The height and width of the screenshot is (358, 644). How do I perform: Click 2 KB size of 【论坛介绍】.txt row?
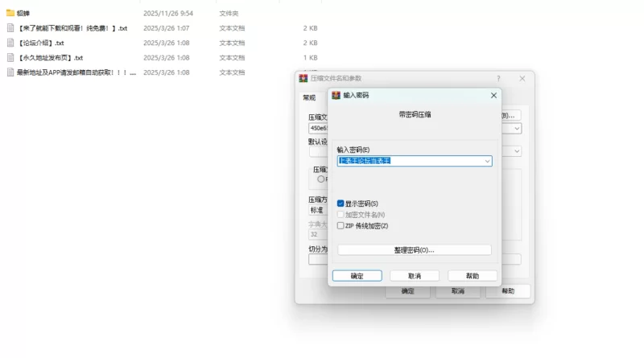point(311,43)
